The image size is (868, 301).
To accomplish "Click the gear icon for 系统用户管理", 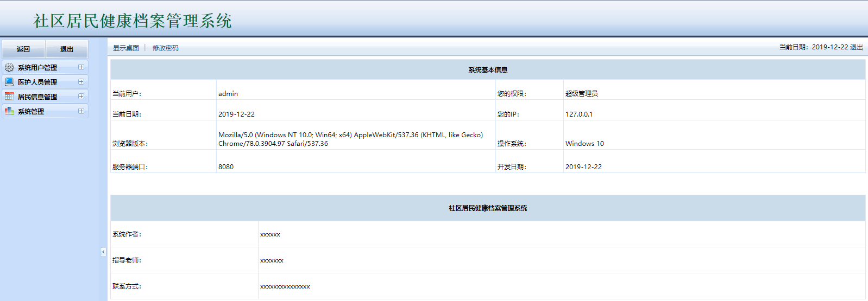I will coord(9,67).
